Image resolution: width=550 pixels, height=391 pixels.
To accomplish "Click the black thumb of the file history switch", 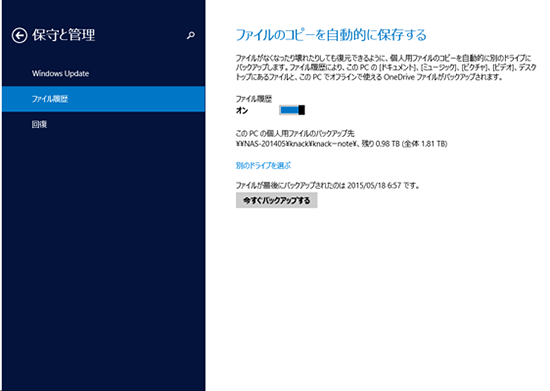I will (x=302, y=110).
